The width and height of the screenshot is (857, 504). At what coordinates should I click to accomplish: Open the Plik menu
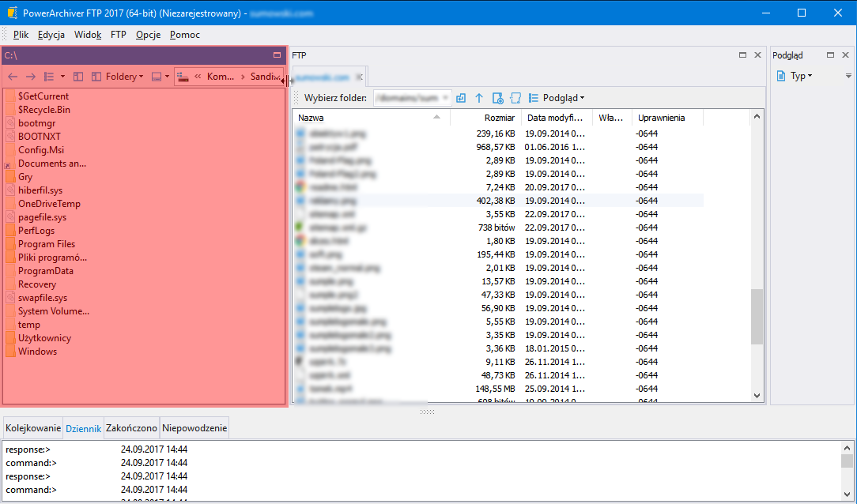pos(21,35)
